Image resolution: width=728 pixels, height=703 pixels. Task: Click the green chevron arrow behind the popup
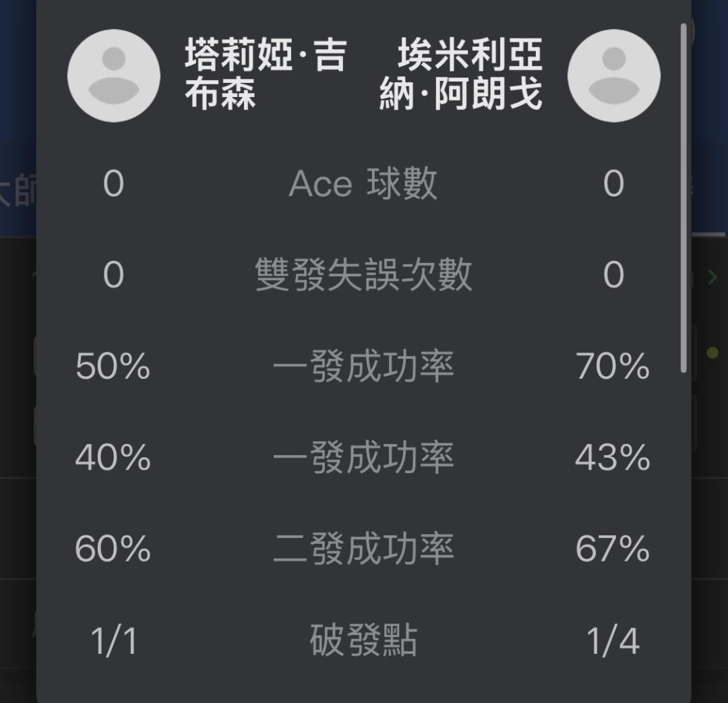(x=712, y=277)
